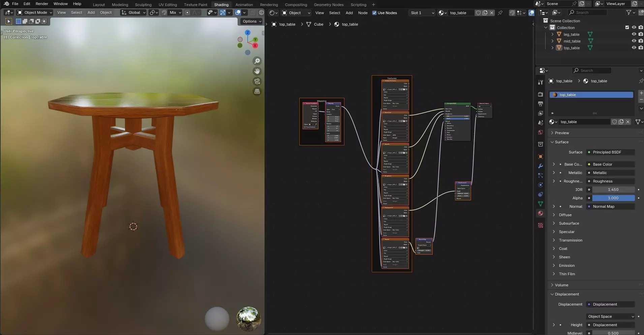Click the Options button in viewport
Viewport: 644px width, 335px height.
(252, 21)
